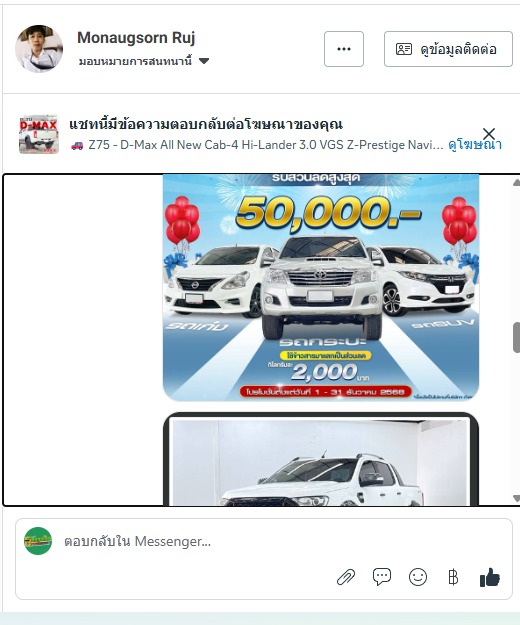520x625 pixels.
Task: Expand the มอบหมายการสนทนานี้ dropdown arrow
Action: 204,61
